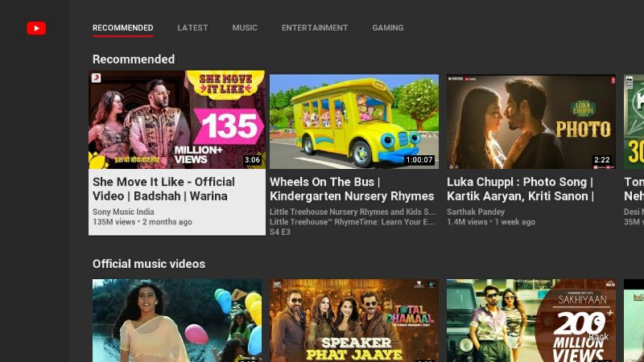Click the Back overlay label
This screenshot has height=362, width=644.
tap(598, 337)
